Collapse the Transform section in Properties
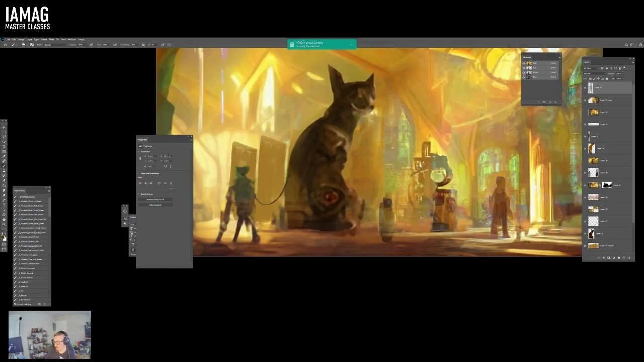Viewport: 644px width, 362px height. pos(138,151)
